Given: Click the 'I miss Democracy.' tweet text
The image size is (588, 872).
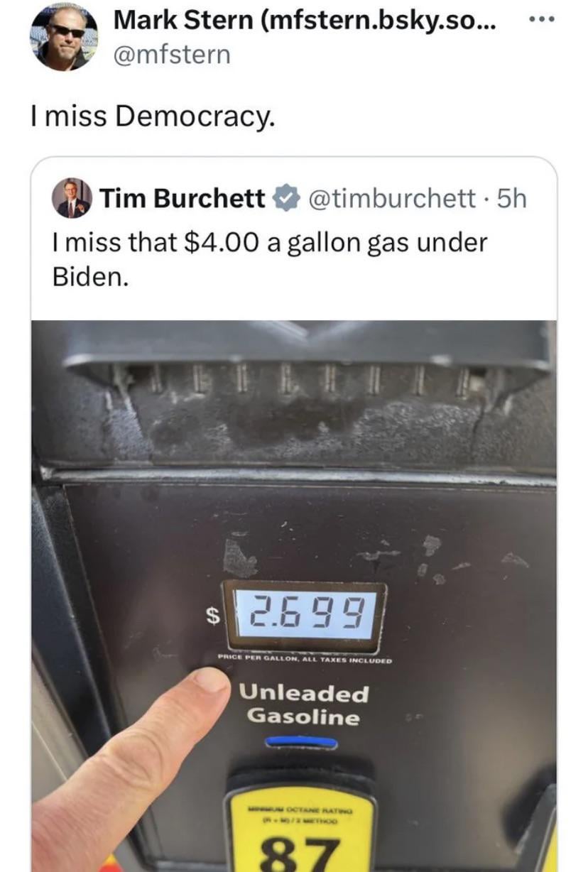Looking at the screenshot, I should click(151, 116).
